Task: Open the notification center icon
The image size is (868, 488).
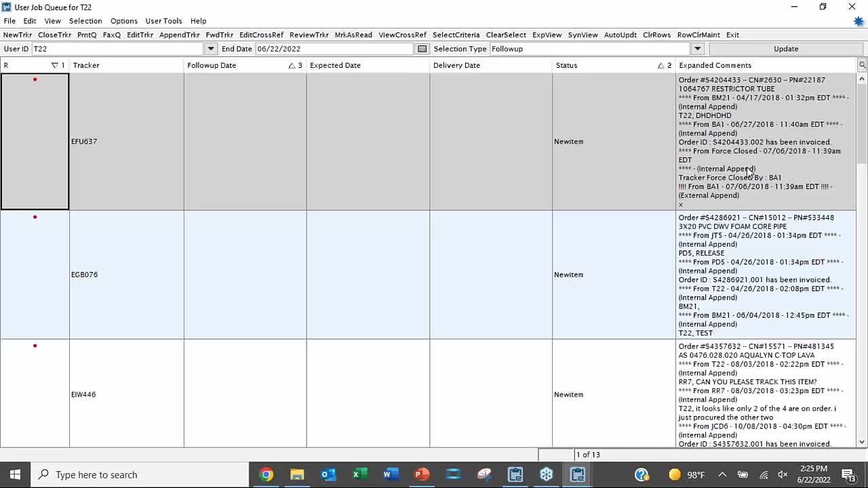Action: [848, 474]
